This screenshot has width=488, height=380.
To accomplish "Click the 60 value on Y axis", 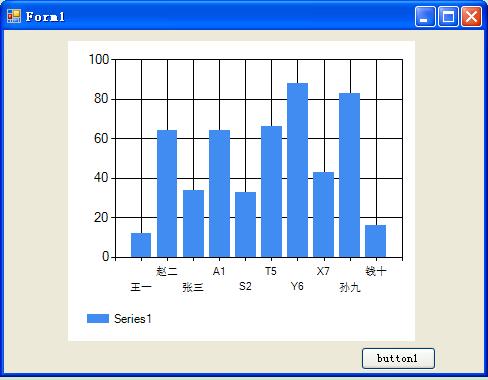I will (x=101, y=138).
